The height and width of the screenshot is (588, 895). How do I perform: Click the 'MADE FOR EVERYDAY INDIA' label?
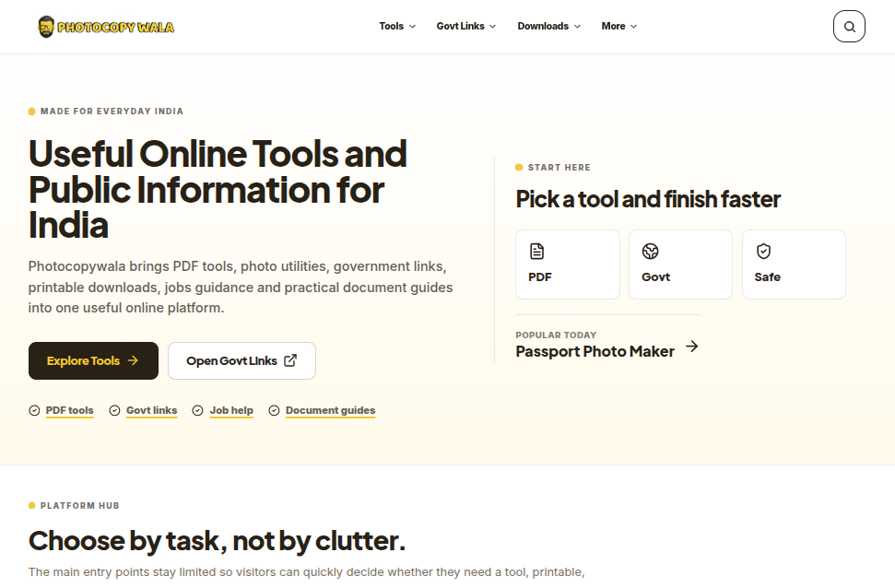click(112, 112)
